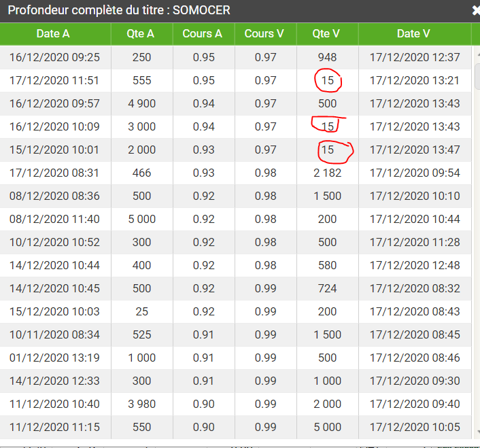Sort by Cours A column header

tap(202, 34)
